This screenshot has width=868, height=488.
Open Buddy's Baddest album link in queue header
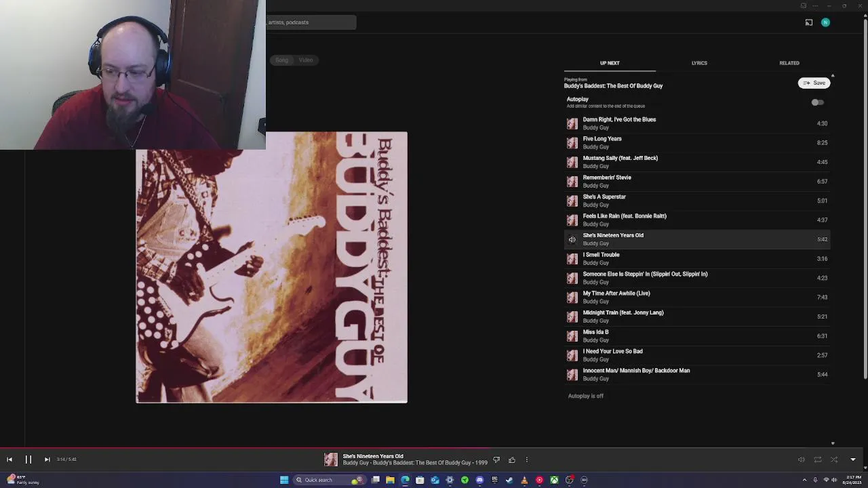613,86
